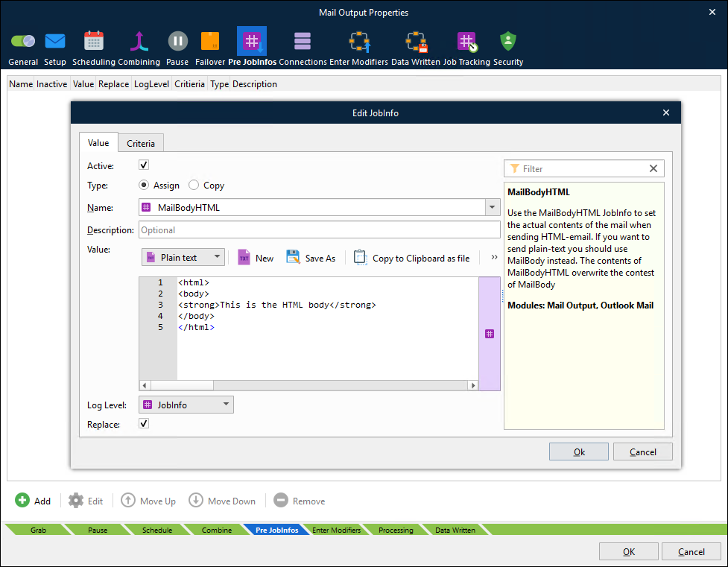728x567 pixels.
Task: Click Copy to Clipboard as file
Action: pyautogui.click(x=412, y=258)
